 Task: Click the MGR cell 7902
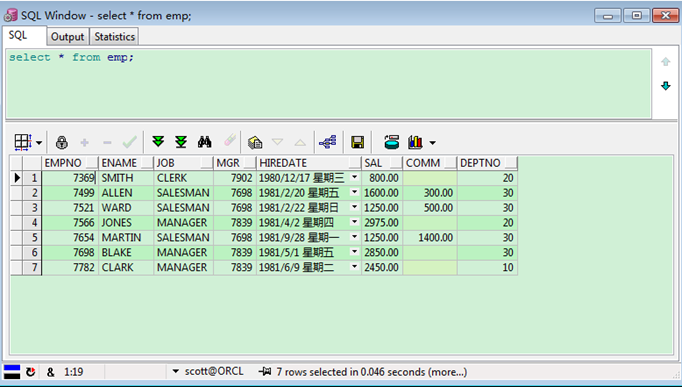[x=235, y=178]
